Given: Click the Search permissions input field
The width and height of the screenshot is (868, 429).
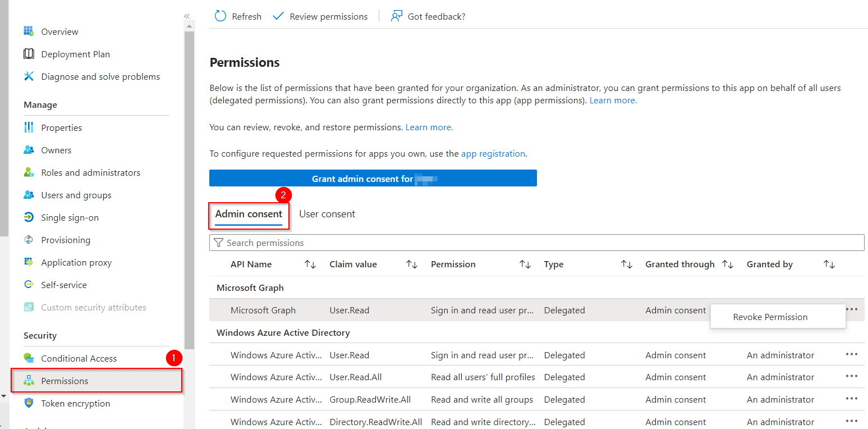Looking at the screenshot, I should 393,242.
